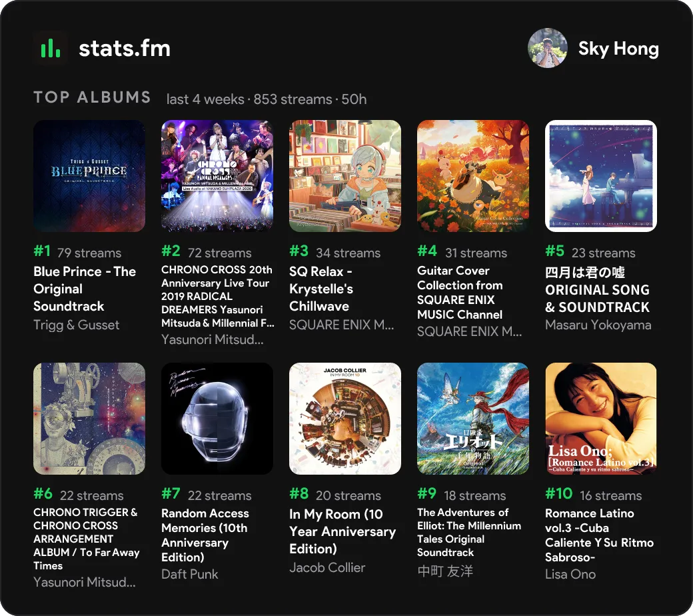
Task: Click the 'last 4 weeks · 853 streams · 50h' text
Action: coord(267,99)
